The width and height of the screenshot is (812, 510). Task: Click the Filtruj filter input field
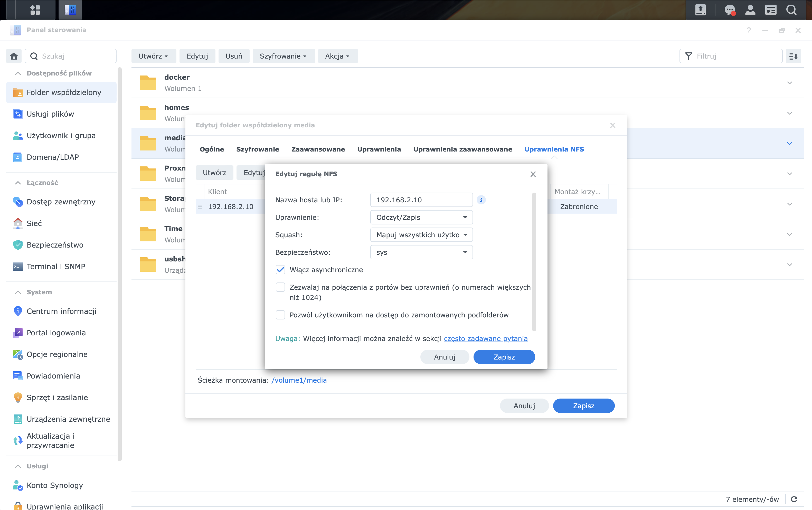(x=731, y=56)
